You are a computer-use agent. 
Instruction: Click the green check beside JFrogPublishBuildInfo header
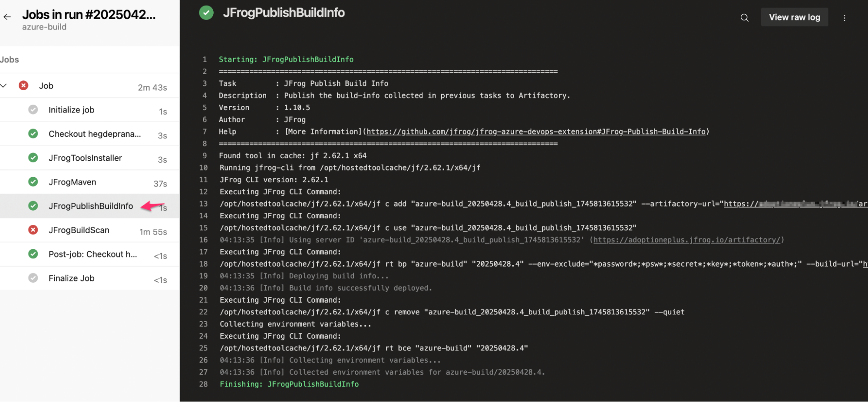[x=206, y=13]
